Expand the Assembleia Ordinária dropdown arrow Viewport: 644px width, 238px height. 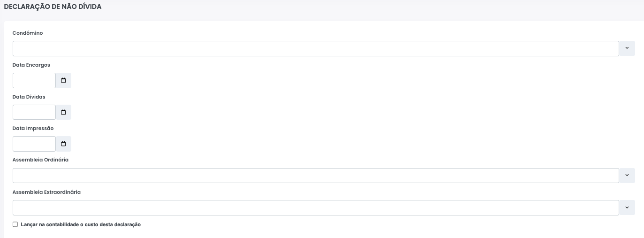click(627, 176)
